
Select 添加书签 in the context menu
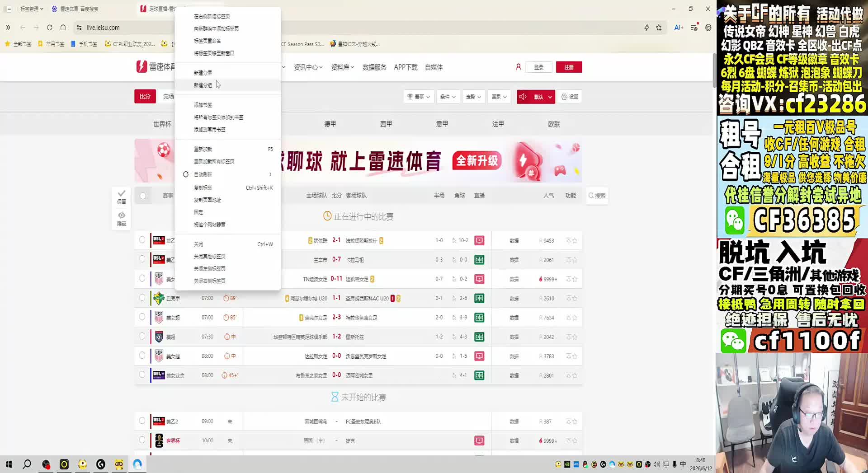[x=227, y=105]
